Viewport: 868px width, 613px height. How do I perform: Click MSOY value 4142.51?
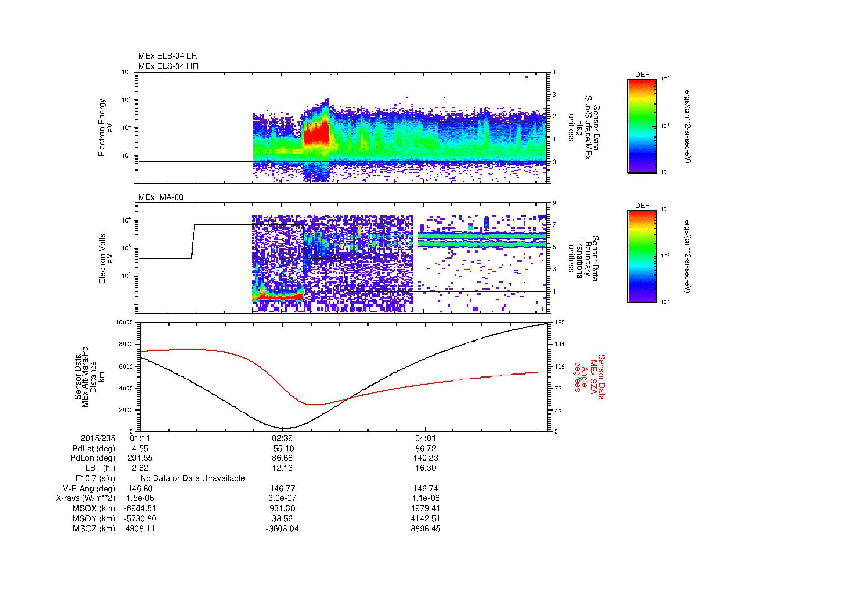point(426,519)
